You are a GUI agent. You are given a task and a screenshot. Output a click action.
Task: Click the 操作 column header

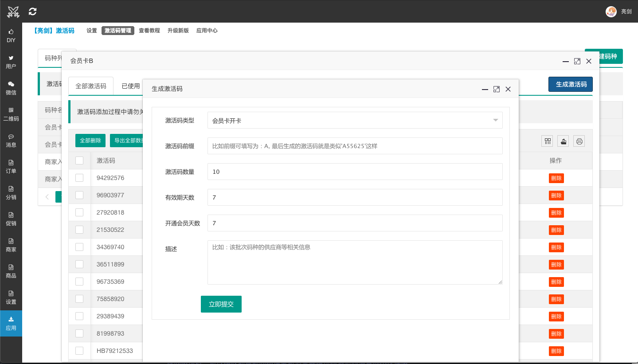point(556,160)
